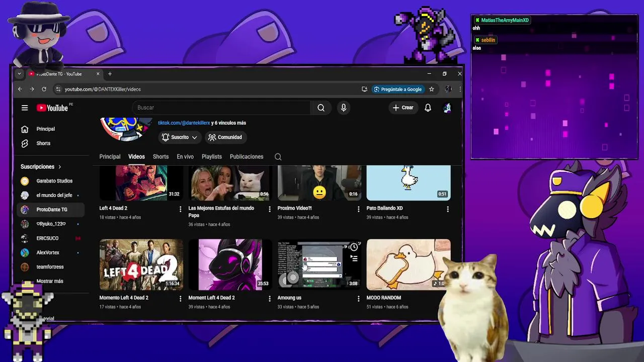Click the browser address bar URL

click(x=103, y=89)
